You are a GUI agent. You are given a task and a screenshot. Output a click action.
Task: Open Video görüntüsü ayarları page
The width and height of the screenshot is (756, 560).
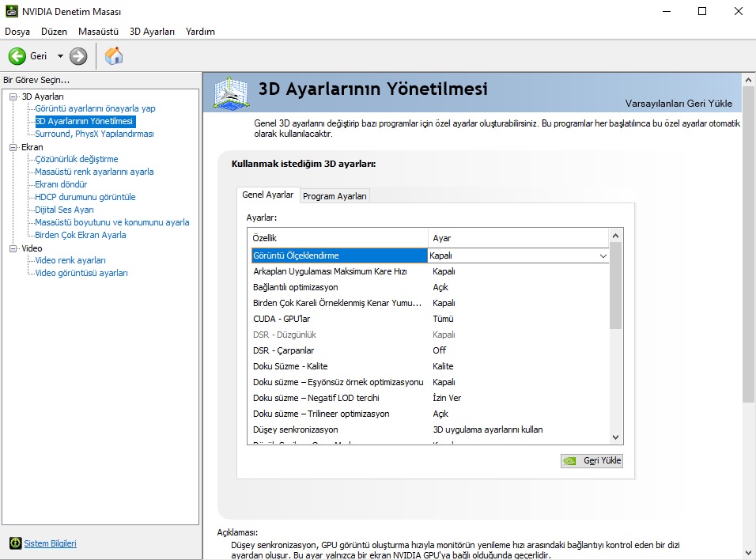[81, 273]
